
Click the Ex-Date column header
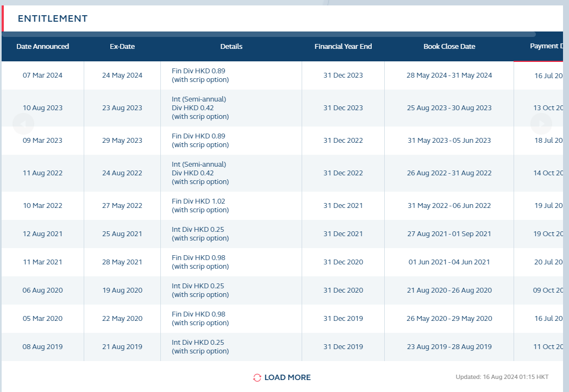[122, 46]
